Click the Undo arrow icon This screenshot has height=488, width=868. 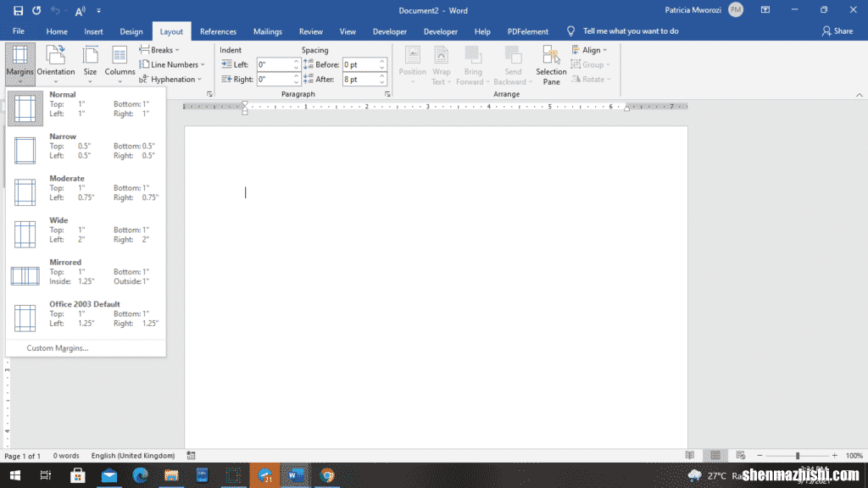point(55,10)
